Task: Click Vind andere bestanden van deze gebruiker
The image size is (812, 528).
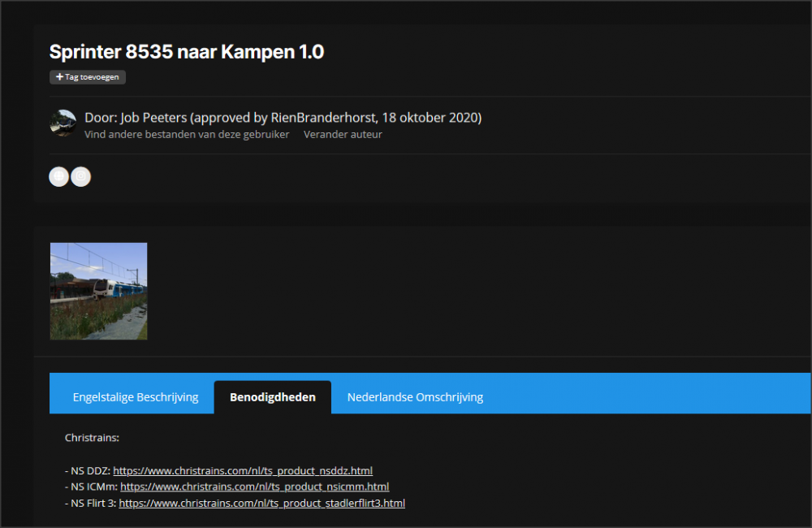Action: [x=187, y=134]
